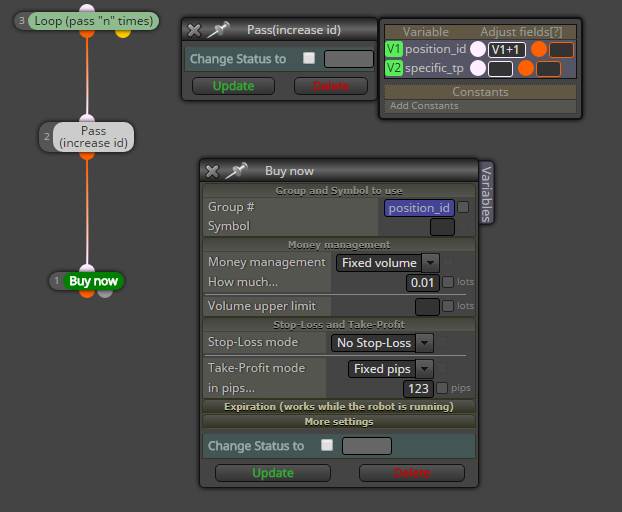The height and width of the screenshot is (512, 622).
Task: Click Adjust fields[?] help header
Action: click(x=521, y=32)
